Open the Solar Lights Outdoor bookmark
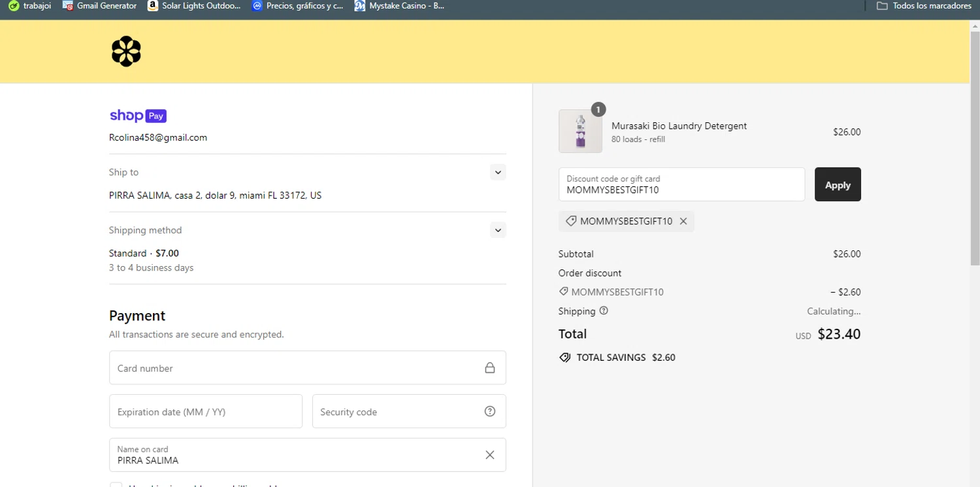 [x=194, y=6]
